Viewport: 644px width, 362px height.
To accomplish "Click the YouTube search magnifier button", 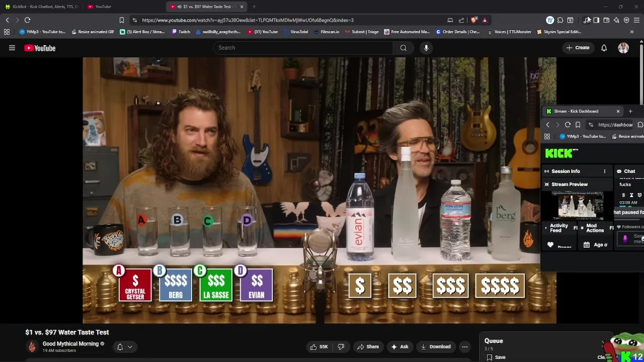I will tap(403, 48).
